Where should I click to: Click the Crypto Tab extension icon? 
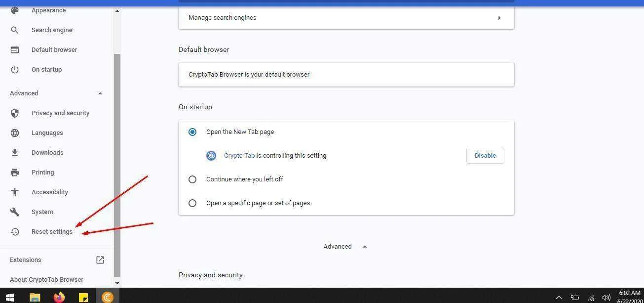pyautogui.click(x=211, y=156)
